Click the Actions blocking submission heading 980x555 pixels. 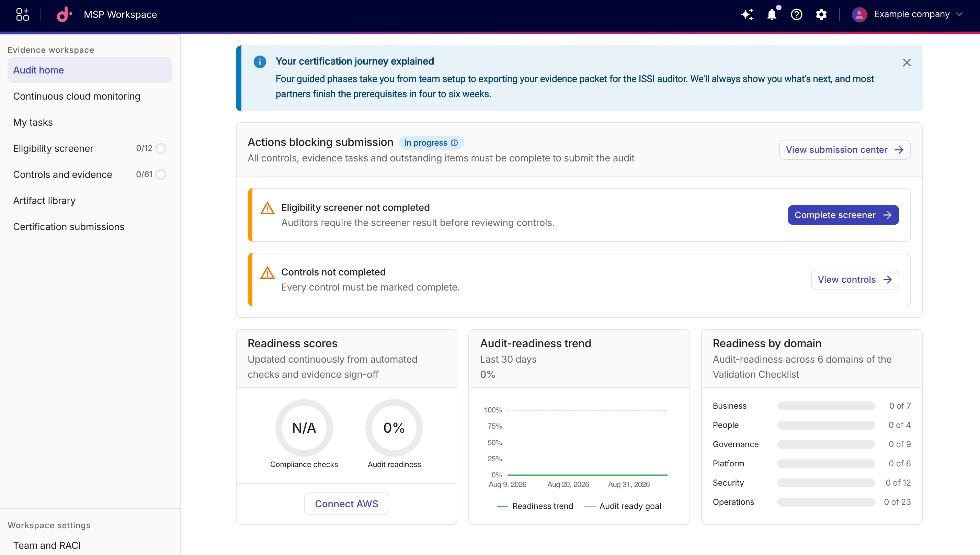[320, 142]
